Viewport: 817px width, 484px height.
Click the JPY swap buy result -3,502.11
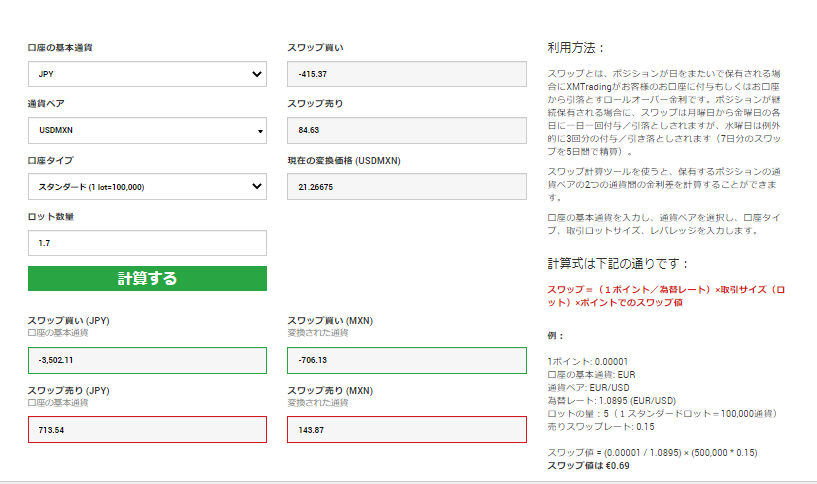point(147,360)
